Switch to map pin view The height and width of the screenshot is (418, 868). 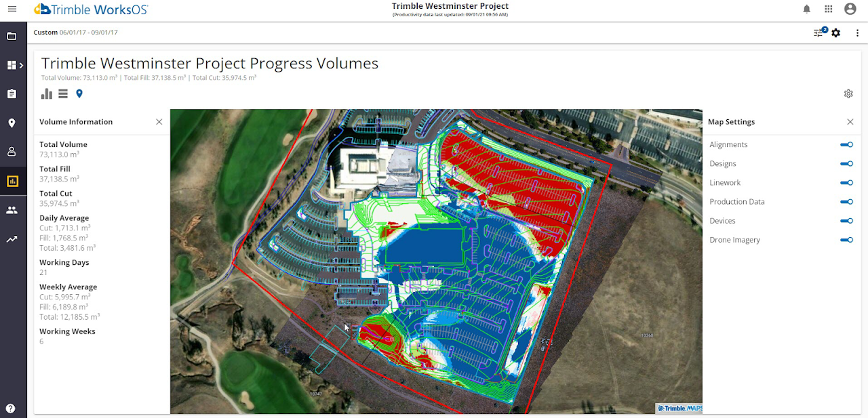[79, 93]
